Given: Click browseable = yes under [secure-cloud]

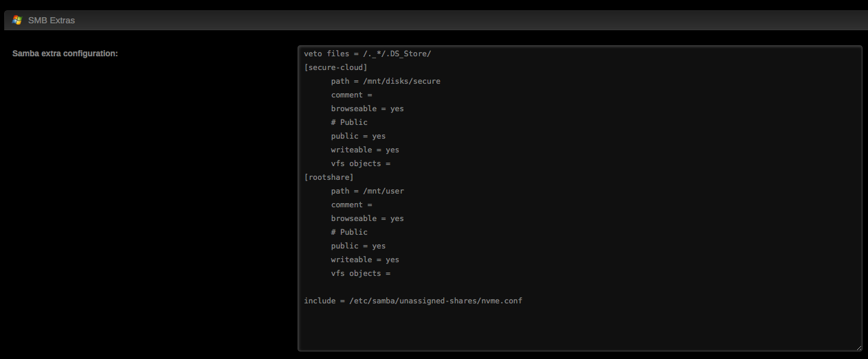Looking at the screenshot, I should [x=367, y=108].
